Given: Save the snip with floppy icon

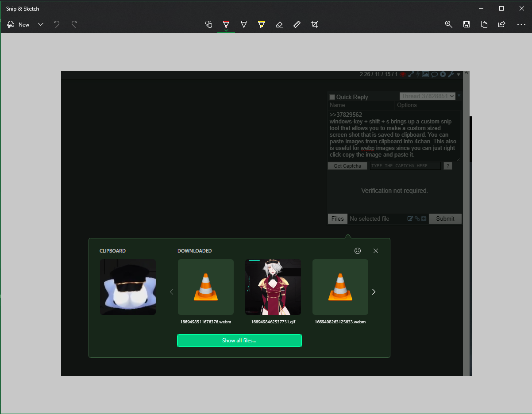Looking at the screenshot, I should 466,24.
